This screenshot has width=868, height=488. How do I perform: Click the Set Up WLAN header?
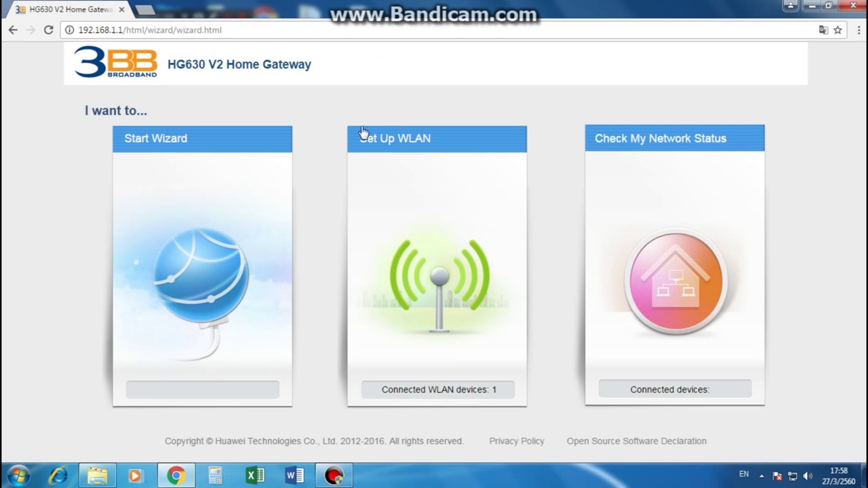pos(437,138)
